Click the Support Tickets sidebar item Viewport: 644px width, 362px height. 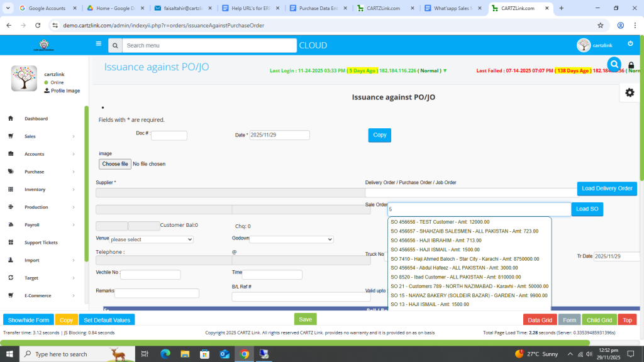pos(41,243)
